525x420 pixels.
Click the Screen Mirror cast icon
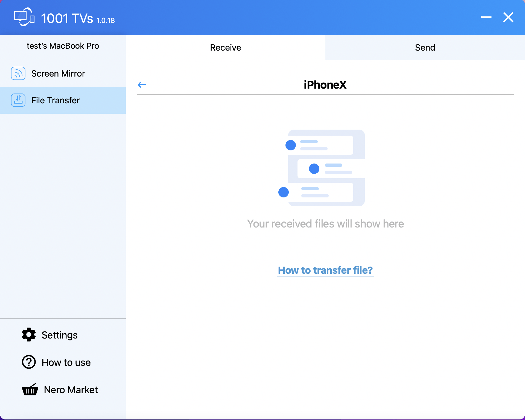tap(18, 73)
